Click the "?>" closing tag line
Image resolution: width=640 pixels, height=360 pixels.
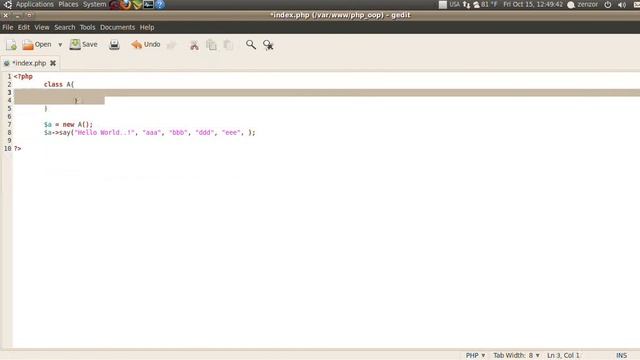tap(18, 149)
